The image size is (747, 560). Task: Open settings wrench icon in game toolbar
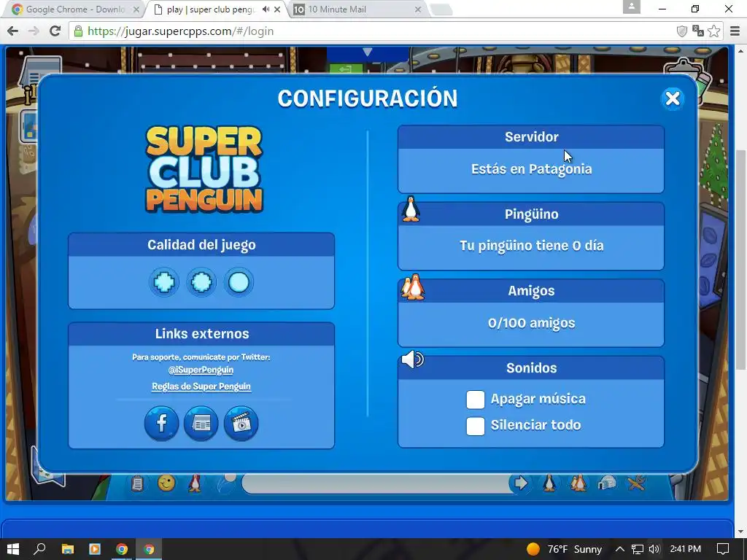point(636,483)
